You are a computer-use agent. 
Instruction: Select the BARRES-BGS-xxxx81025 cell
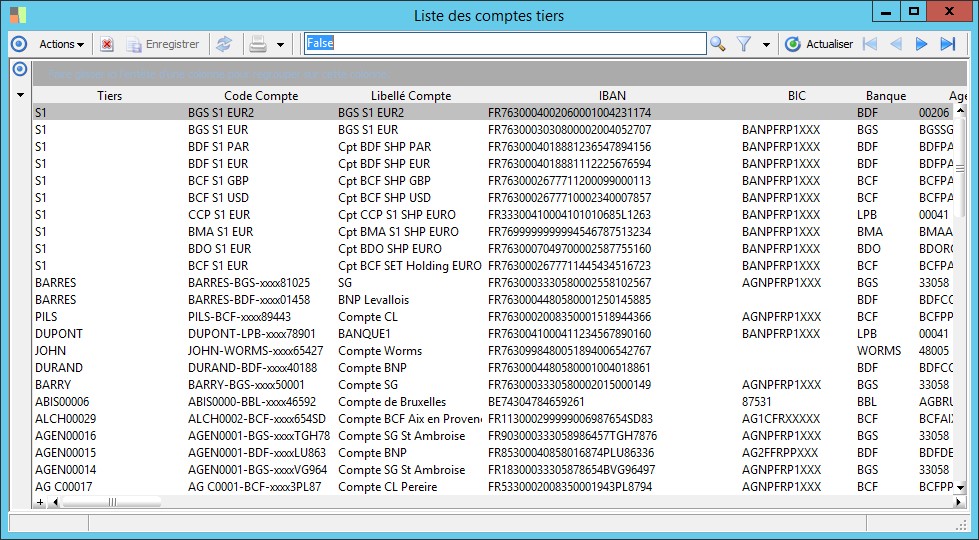click(261, 283)
